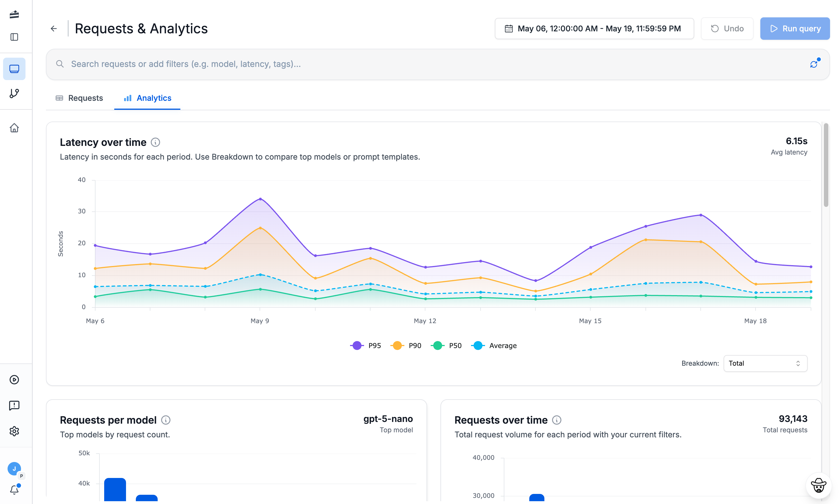The height and width of the screenshot is (504, 839).
Task: Click the "Requests & Analytics" page title
Action: pos(141,29)
